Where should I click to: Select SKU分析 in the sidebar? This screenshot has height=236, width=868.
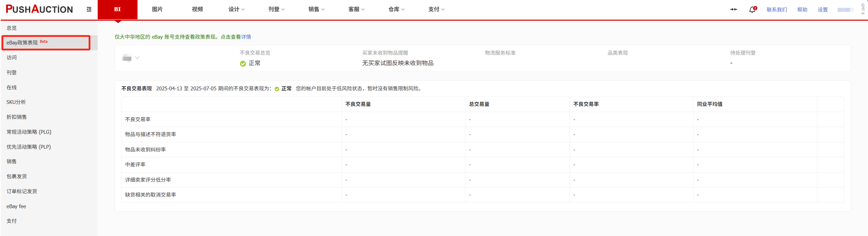pos(49,102)
